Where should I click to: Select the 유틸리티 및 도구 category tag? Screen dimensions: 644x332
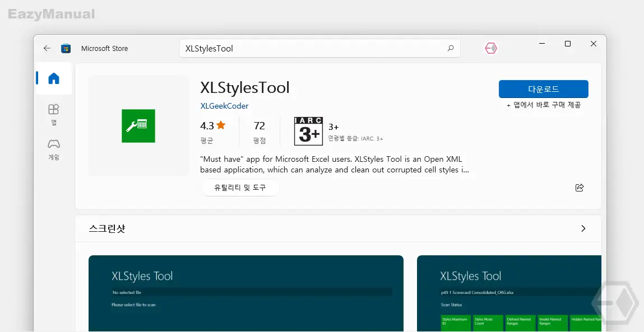pyautogui.click(x=240, y=188)
